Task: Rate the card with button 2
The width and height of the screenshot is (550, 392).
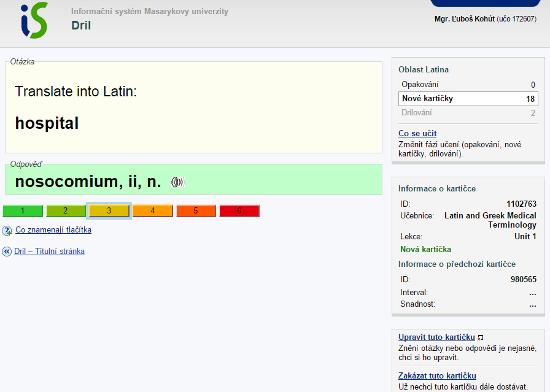Action: 66,211
